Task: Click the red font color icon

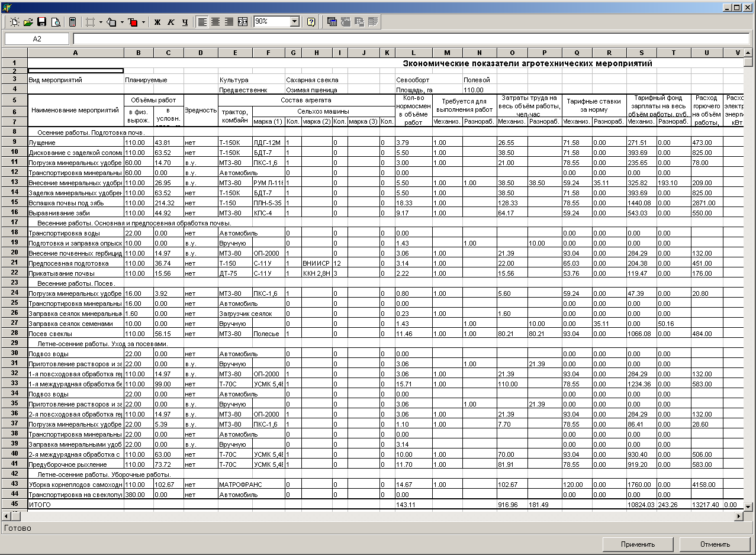Action: pos(133,22)
